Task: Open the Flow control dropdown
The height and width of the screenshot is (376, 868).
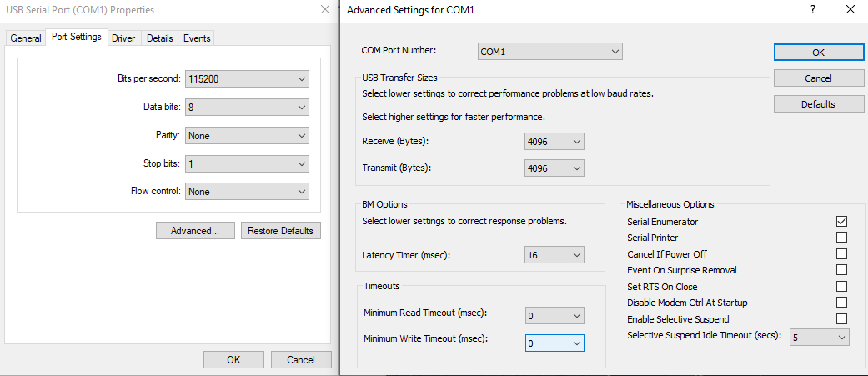Action: [247, 192]
